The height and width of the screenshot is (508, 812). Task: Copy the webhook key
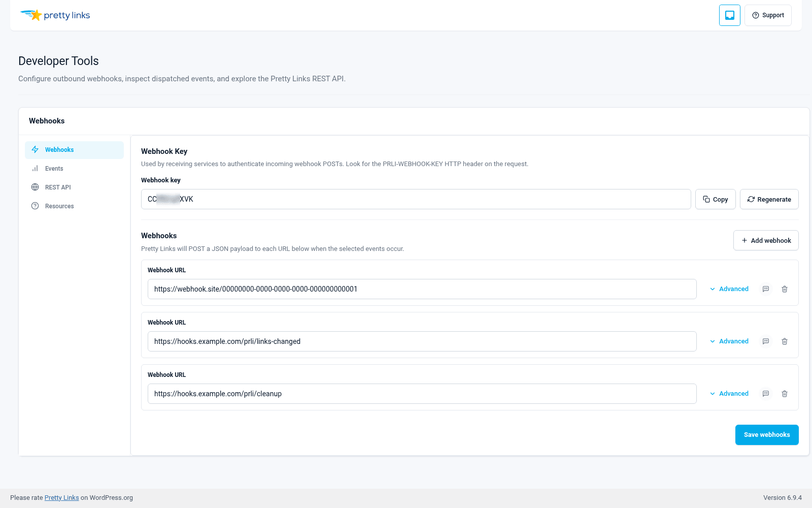[715, 199]
